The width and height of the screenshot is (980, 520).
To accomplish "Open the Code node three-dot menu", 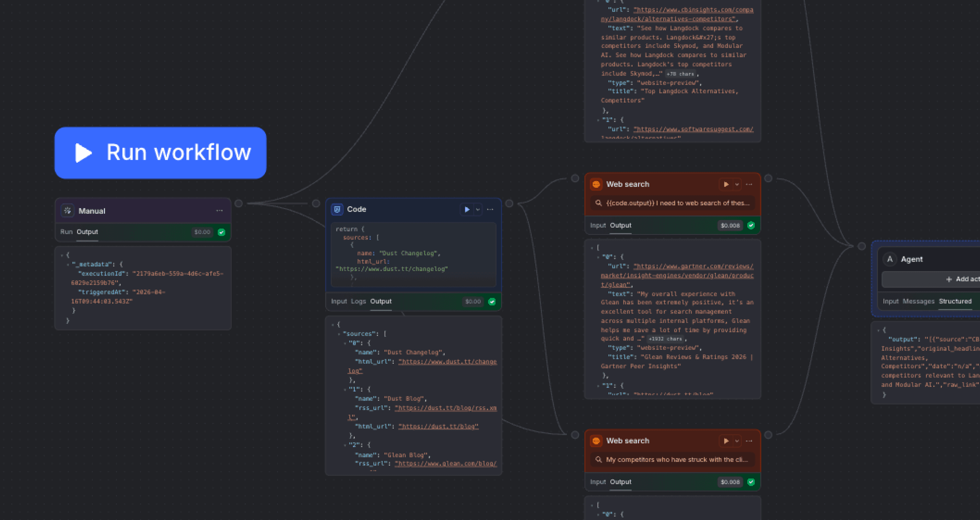I will [490, 209].
